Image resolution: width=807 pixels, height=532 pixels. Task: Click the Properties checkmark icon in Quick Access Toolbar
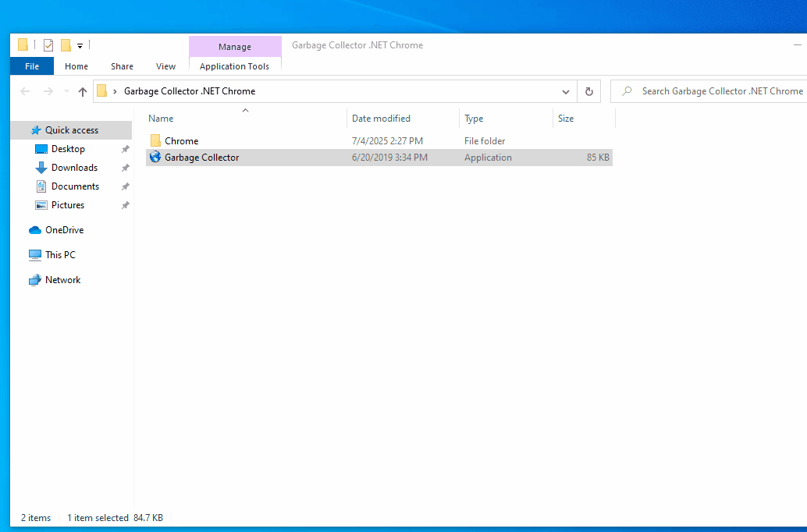click(48, 45)
